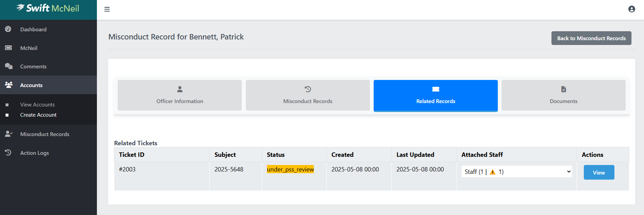Click Back to Misconduct Records button

click(x=591, y=38)
